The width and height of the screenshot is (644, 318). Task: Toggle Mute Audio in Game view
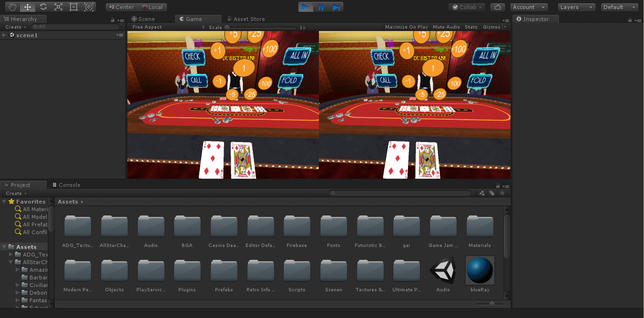(x=447, y=27)
